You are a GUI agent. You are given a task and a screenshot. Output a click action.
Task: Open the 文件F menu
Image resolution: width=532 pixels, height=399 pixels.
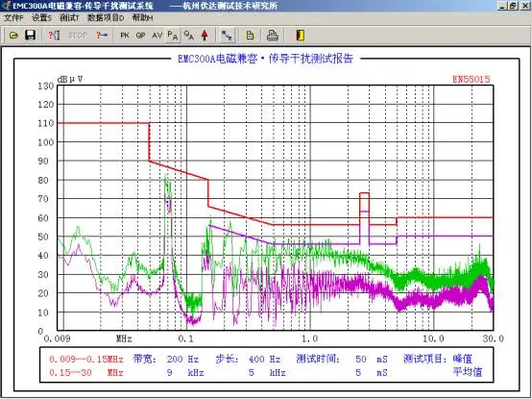click(x=13, y=17)
